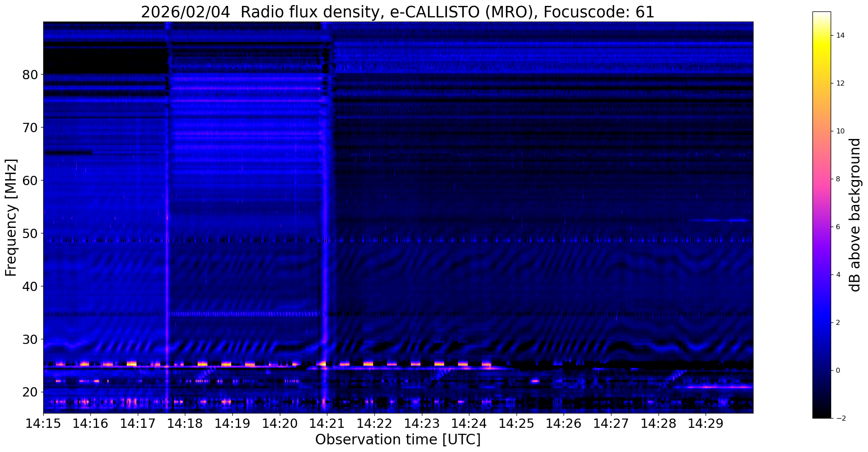Click the 14:22 time tick label
Viewport: 868px width, 452px height.
pyautogui.click(x=374, y=424)
